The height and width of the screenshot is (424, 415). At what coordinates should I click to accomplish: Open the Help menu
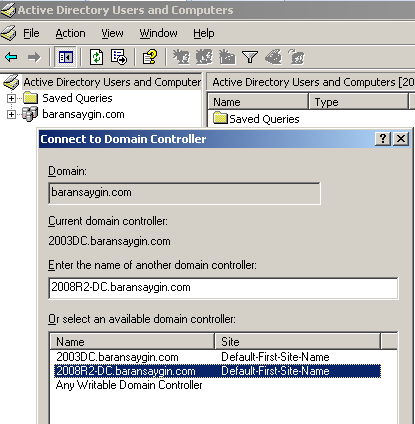click(x=204, y=33)
